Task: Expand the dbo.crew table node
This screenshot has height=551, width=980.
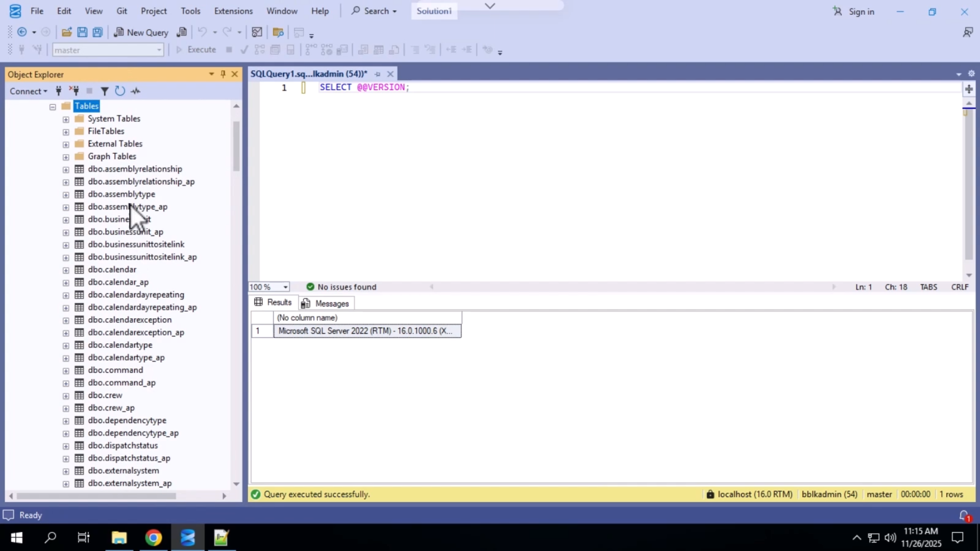Action: 66,396
